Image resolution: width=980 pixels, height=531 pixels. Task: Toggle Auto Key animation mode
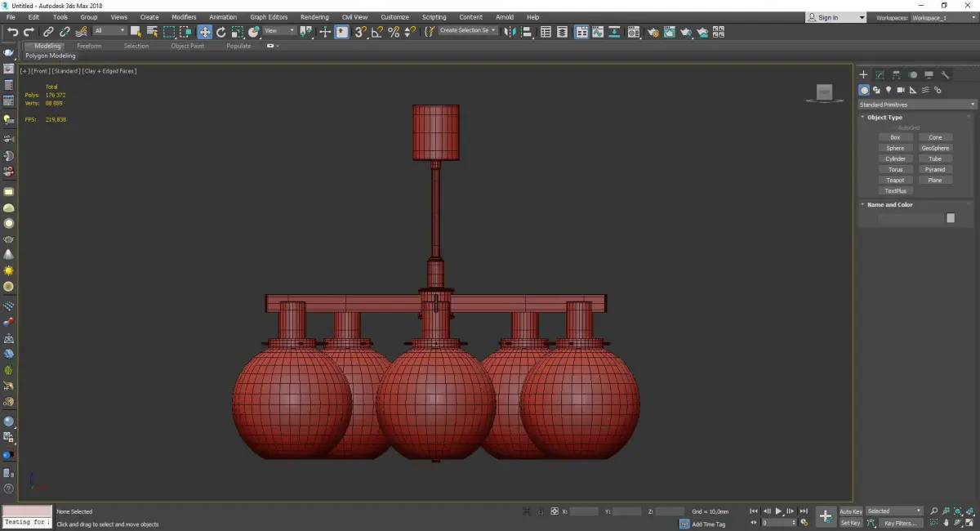pos(850,511)
